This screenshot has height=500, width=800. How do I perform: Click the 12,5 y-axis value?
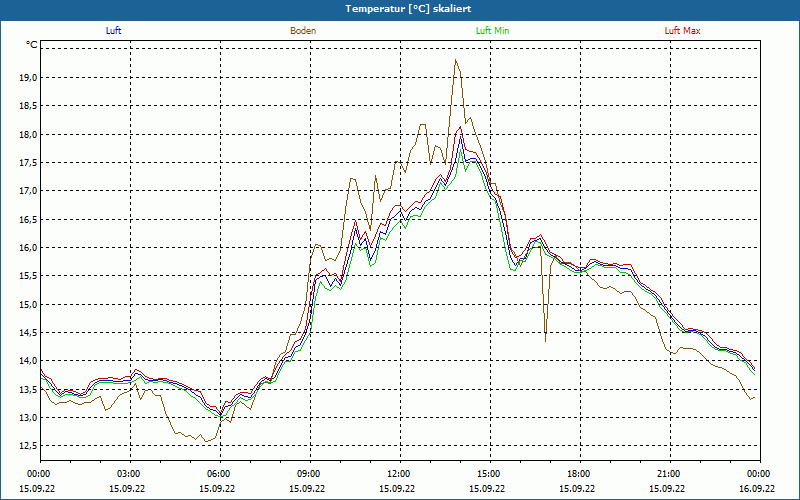(29, 446)
